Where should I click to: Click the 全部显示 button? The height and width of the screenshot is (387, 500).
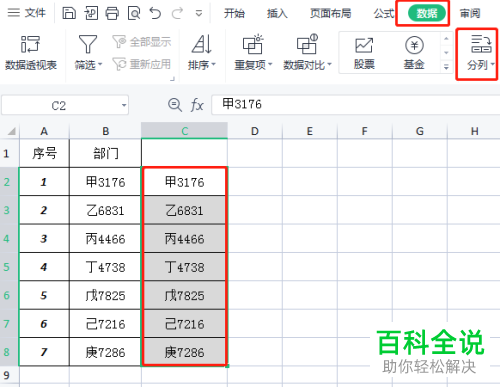[142, 42]
